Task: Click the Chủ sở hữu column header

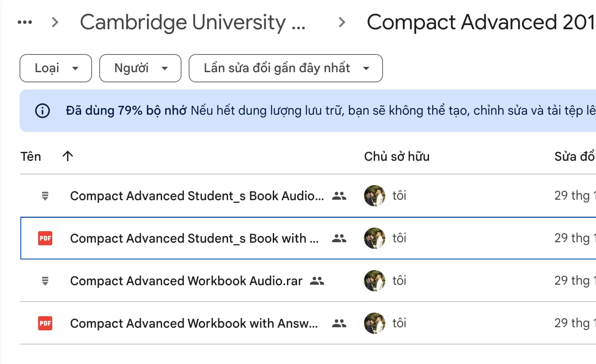Action: 396,156
